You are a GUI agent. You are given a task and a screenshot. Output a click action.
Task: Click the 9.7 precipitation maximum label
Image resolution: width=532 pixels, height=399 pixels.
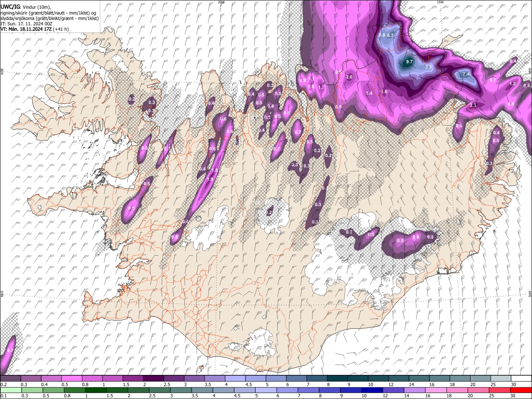click(409, 62)
